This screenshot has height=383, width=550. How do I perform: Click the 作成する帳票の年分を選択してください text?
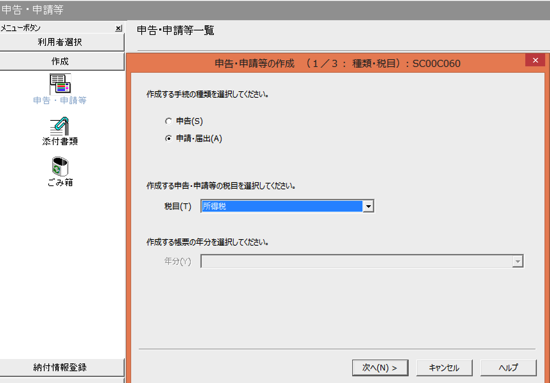tap(207, 242)
